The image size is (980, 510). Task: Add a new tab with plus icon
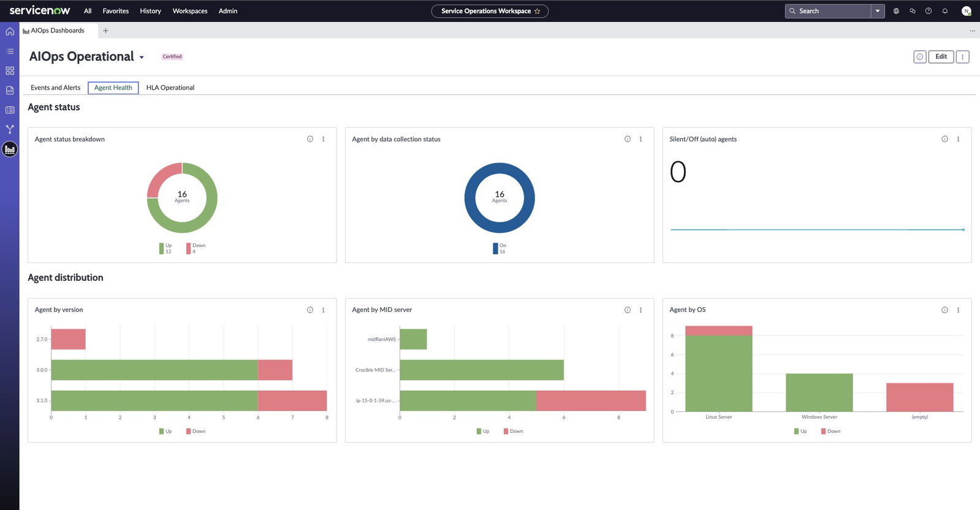click(x=105, y=31)
